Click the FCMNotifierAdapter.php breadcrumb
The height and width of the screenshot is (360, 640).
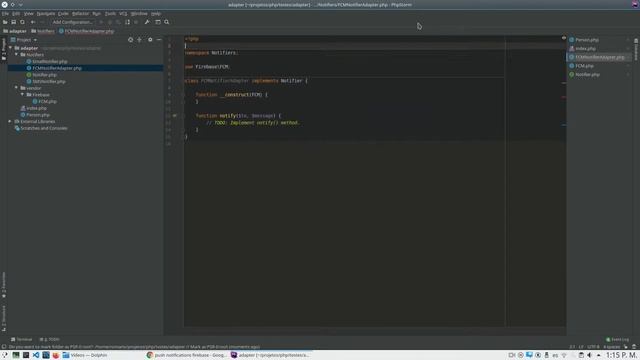pyautogui.click(x=87, y=31)
